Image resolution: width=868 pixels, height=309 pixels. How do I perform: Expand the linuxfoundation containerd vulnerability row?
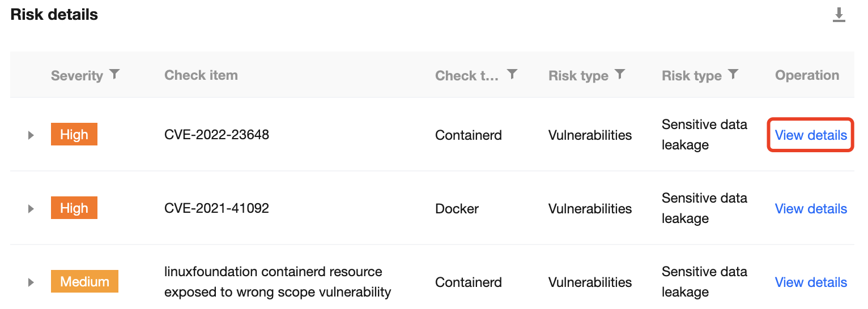coord(31,282)
